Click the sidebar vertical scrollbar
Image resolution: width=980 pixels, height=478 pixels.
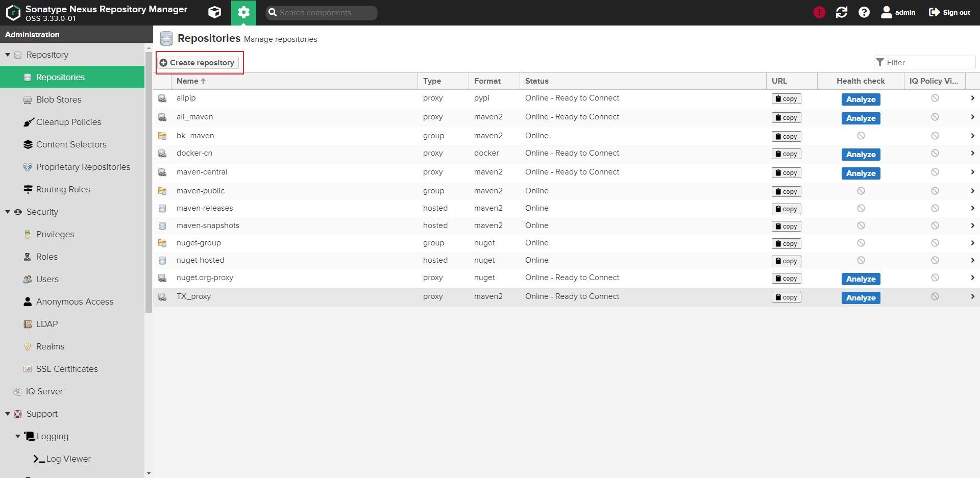pos(149,182)
